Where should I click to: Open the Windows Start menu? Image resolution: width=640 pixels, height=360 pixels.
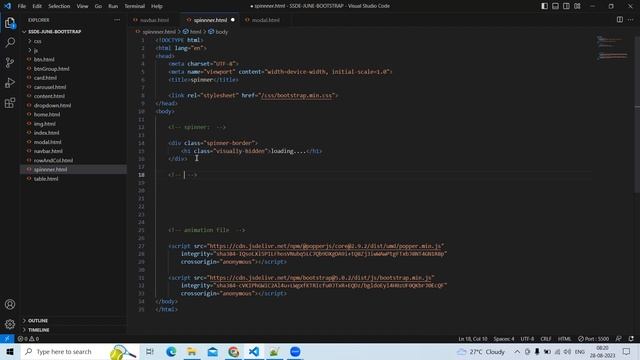(x=10, y=351)
